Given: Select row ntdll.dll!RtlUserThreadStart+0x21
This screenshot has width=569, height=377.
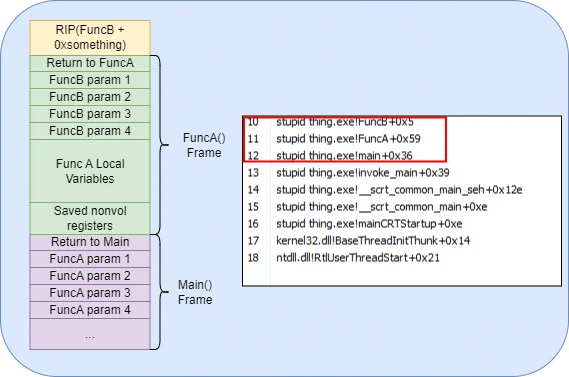Looking at the screenshot, I should pyautogui.click(x=402, y=258).
